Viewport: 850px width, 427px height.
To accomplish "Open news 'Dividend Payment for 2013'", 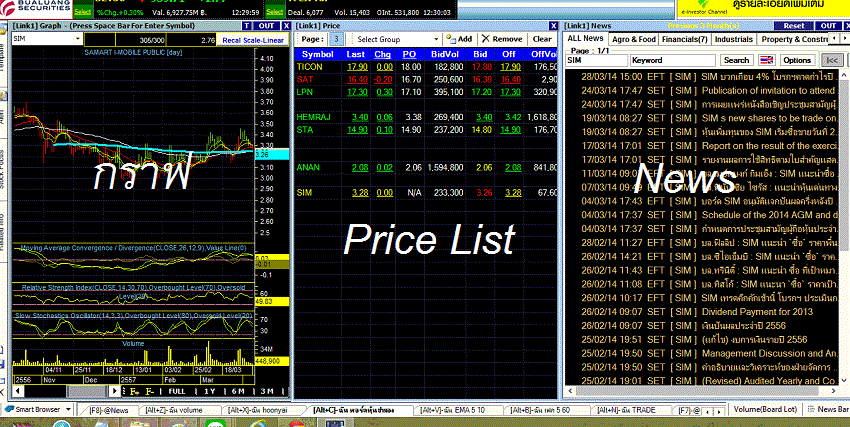I will click(x=757, y=312).
